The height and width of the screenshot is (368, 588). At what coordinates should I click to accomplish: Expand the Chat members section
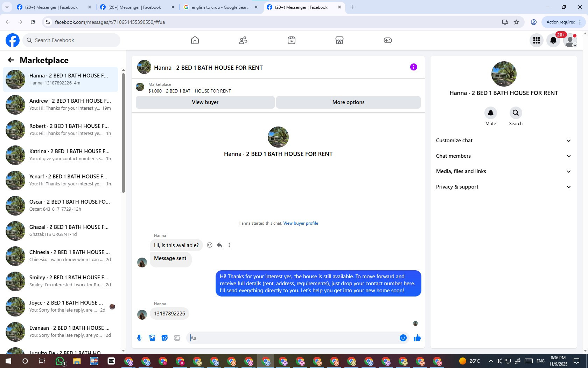[x=504, y=156]
